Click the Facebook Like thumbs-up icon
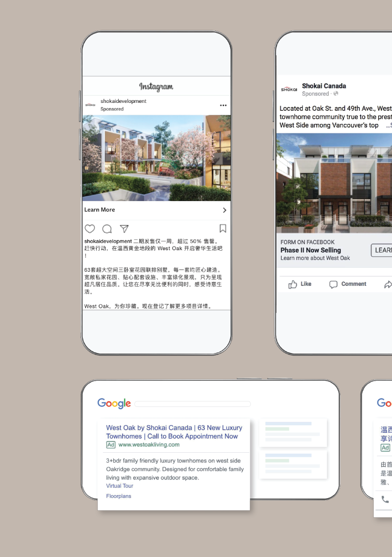This screenshot has height=557, width=392. (292, 284)
